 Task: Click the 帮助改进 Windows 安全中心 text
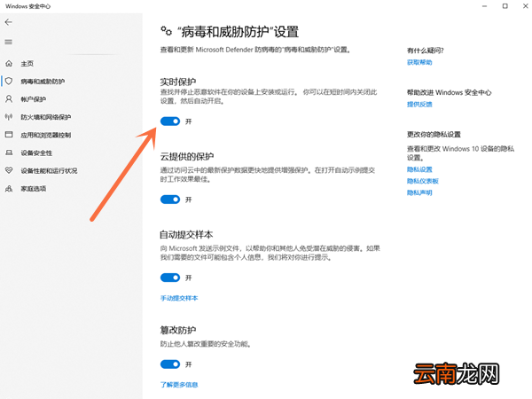coord(449,92)
